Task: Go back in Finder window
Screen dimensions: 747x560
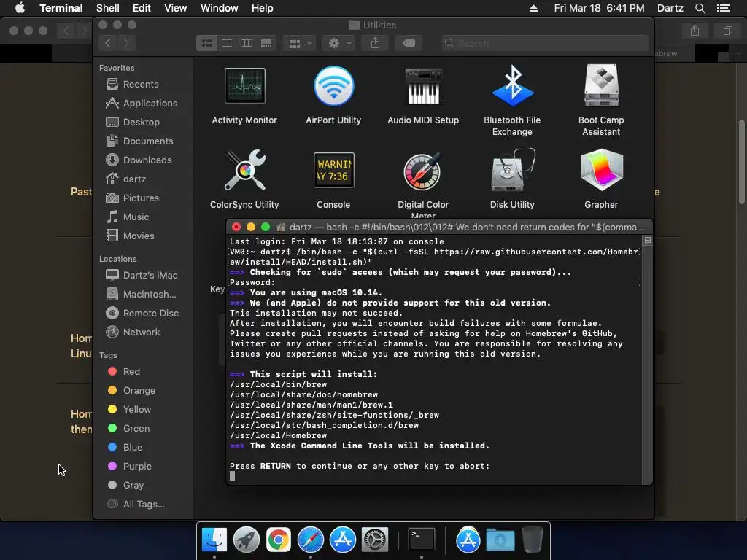Action: point(108,43)
